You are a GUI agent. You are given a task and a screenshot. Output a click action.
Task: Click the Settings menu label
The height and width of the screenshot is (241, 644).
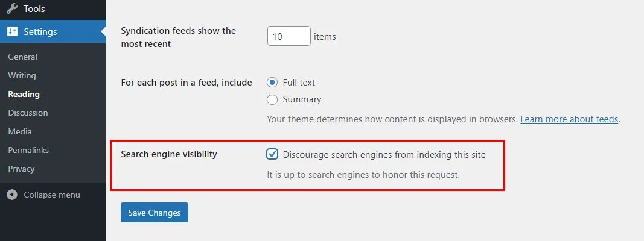coord(40,32)
